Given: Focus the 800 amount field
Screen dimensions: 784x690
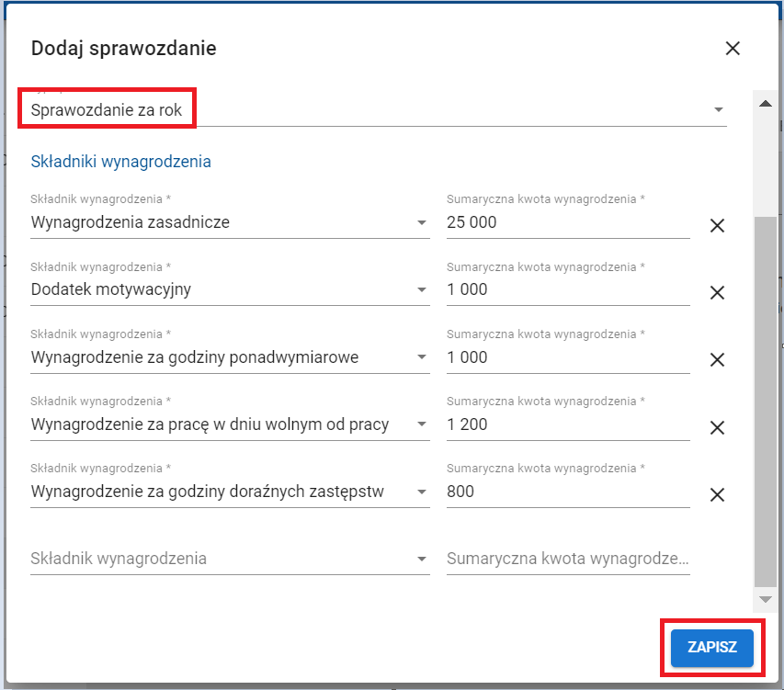Looking at the screenshot, I should [x=567, y=492].
